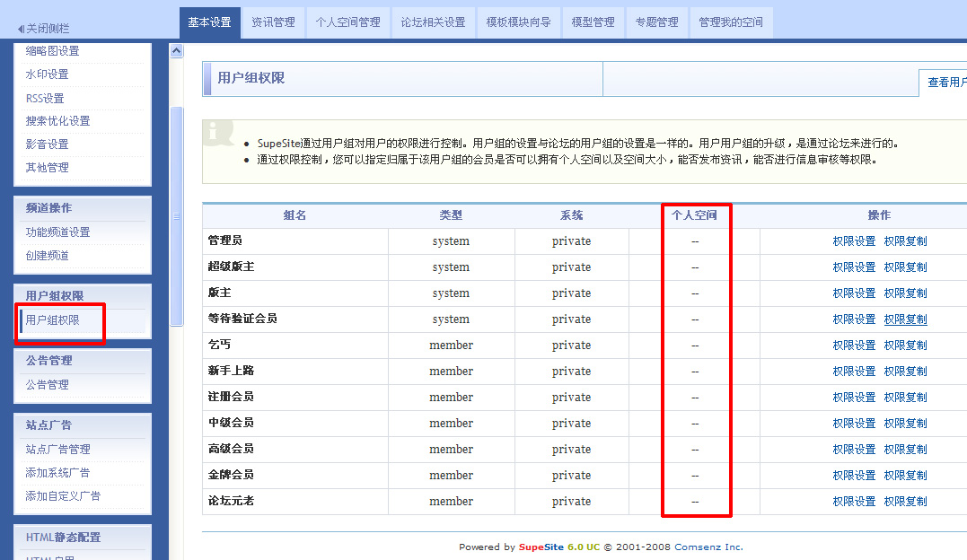Open 缩略图设置 in the sidebar
The height and width of the screenshot is (560, 967).
(52, 51)
